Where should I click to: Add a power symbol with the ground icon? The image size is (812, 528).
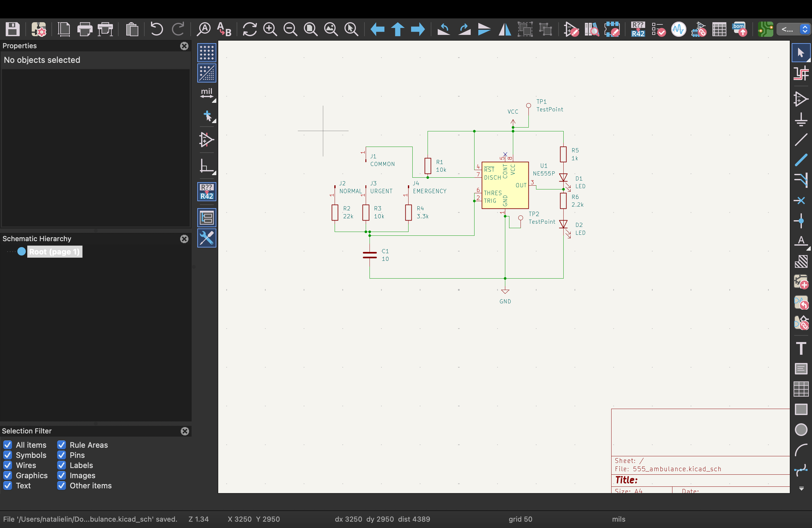tap(801, 120)
